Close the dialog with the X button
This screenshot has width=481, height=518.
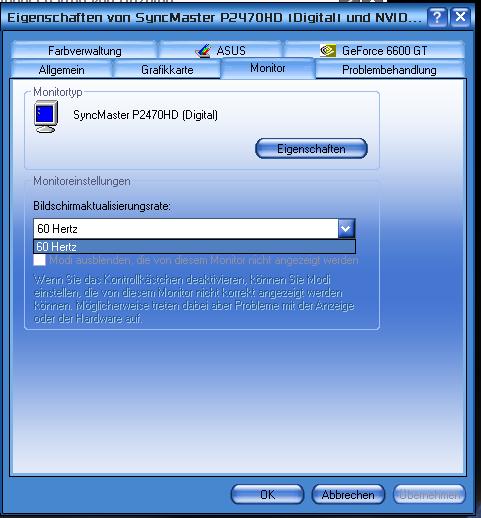click(460, 17)
